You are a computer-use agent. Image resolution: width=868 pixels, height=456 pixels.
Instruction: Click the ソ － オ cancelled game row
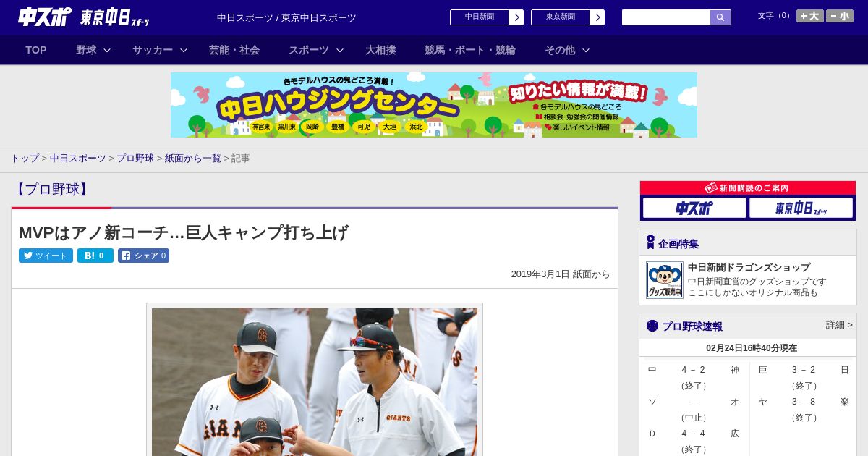(x=694, y=402)
